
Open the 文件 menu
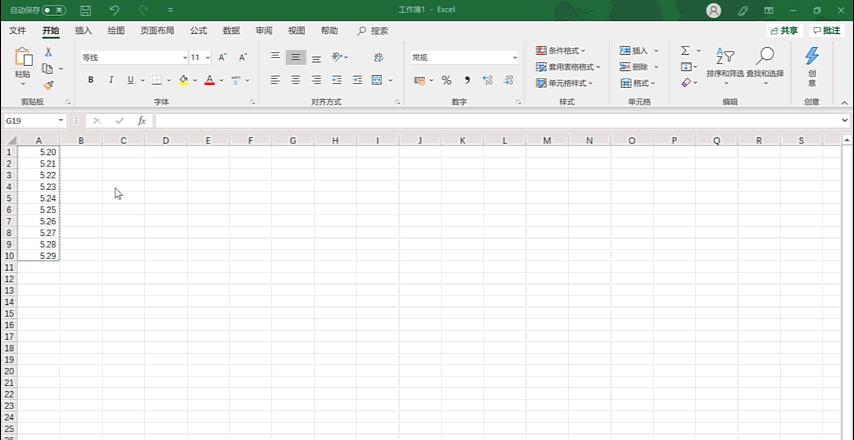17,31
